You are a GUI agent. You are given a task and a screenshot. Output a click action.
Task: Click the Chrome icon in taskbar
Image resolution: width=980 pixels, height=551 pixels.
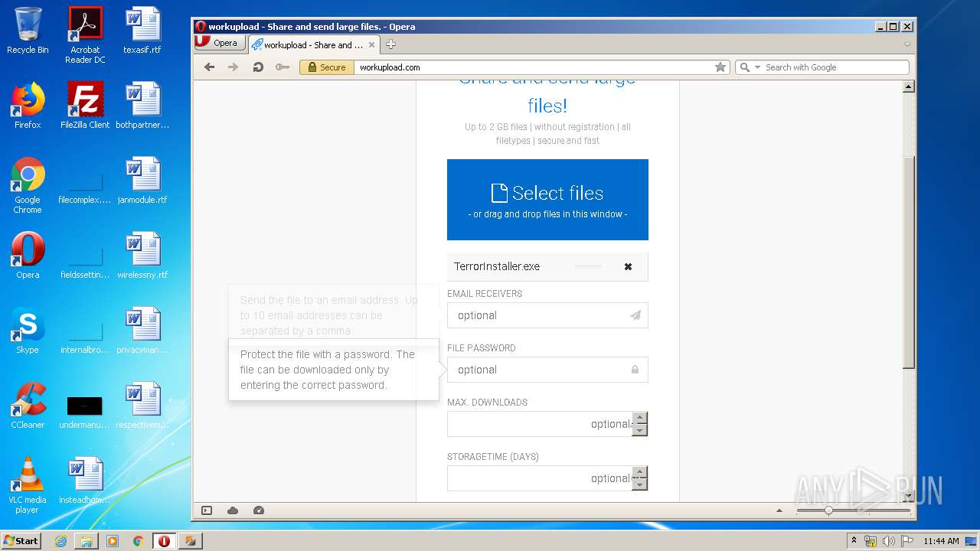click(139, 541)
